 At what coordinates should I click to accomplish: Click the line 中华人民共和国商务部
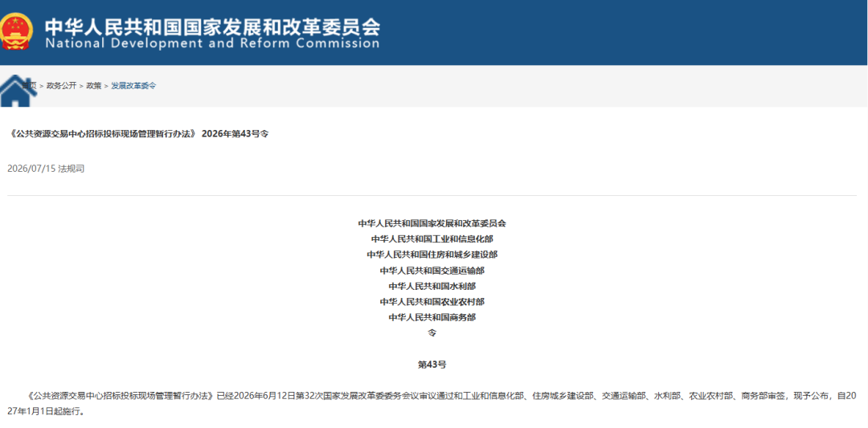click(432, 317)
